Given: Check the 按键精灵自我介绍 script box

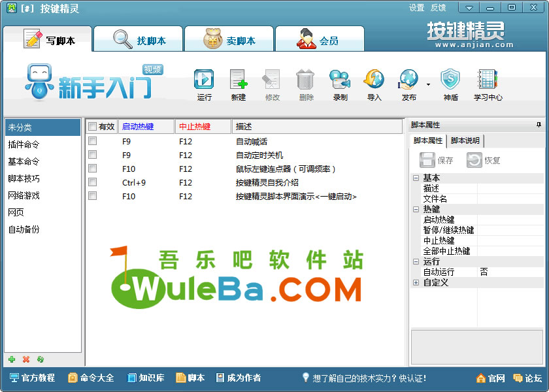Looking at the screenshot, I should click(92, 182).
